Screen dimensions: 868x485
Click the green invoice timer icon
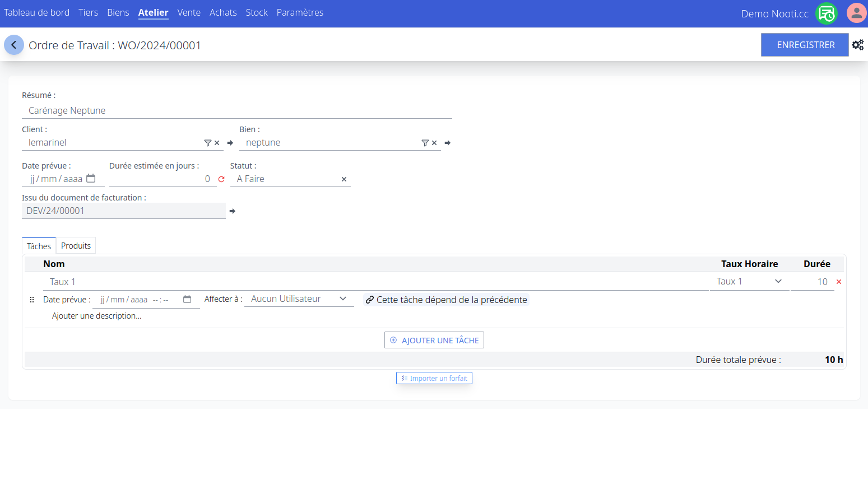coord(827,13)
